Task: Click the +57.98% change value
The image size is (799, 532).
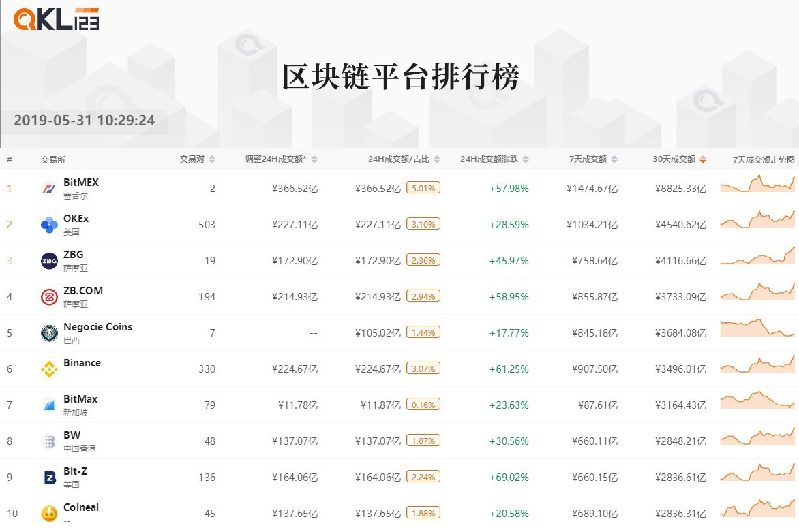Action: click(509, 189)
